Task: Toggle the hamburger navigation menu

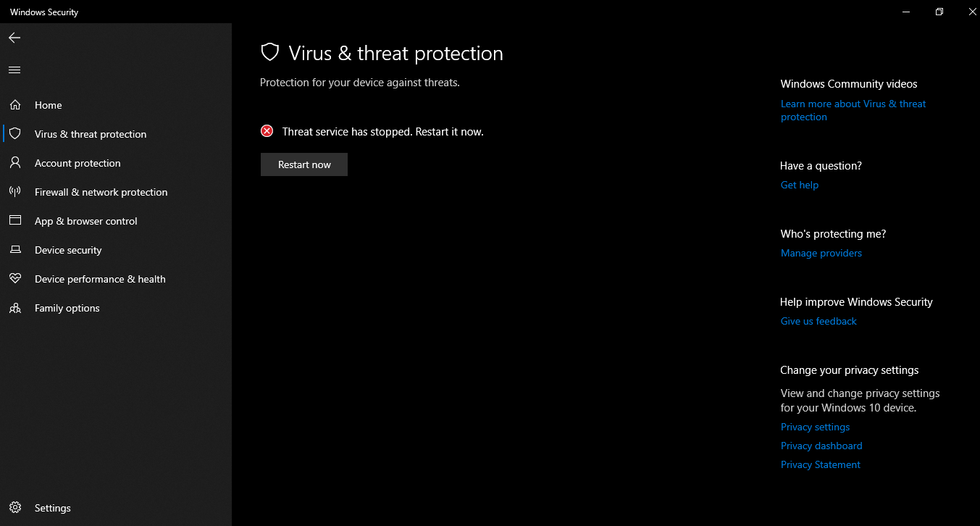Action: click(x=14, y=70)
